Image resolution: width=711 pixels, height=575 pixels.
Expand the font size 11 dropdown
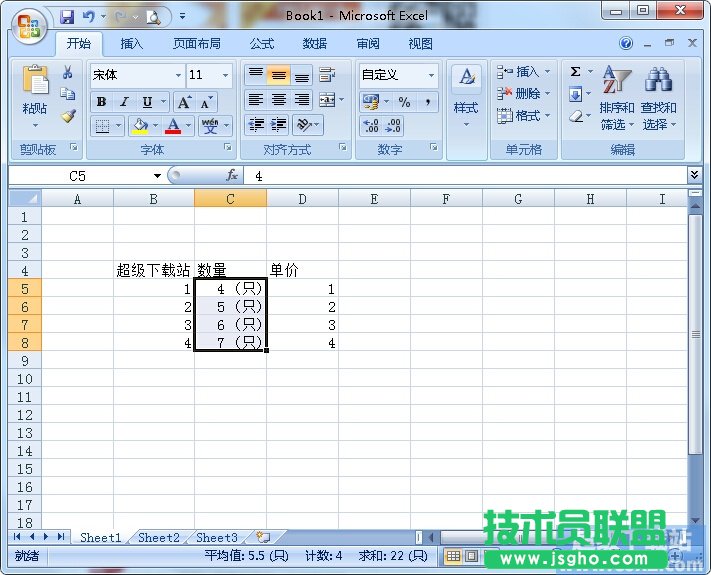click(x=226, y=75)
